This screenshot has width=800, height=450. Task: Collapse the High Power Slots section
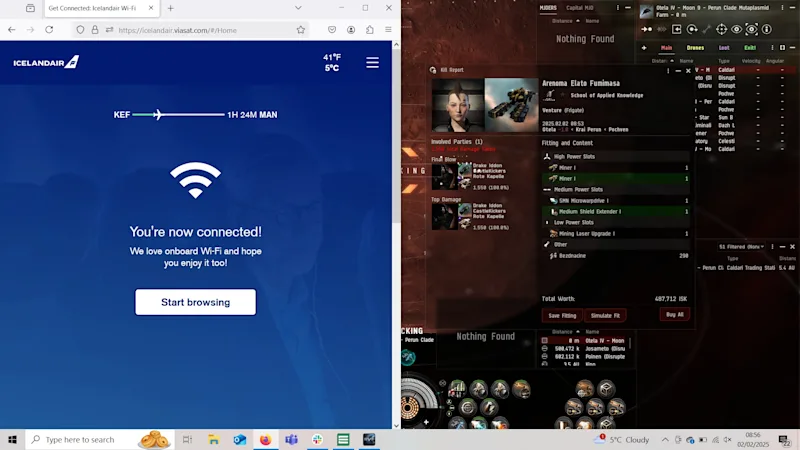(547, 157)
